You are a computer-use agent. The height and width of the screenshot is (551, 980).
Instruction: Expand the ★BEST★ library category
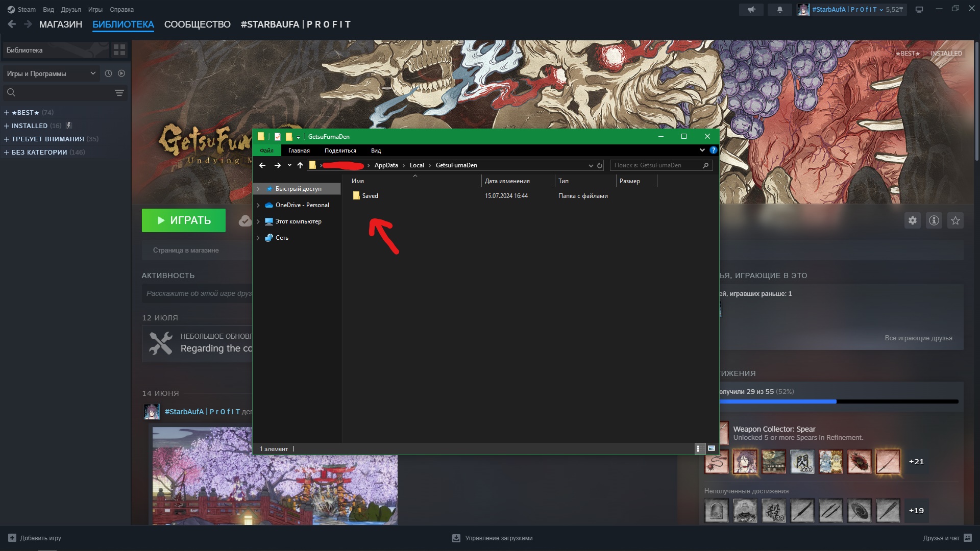[7, 113]
